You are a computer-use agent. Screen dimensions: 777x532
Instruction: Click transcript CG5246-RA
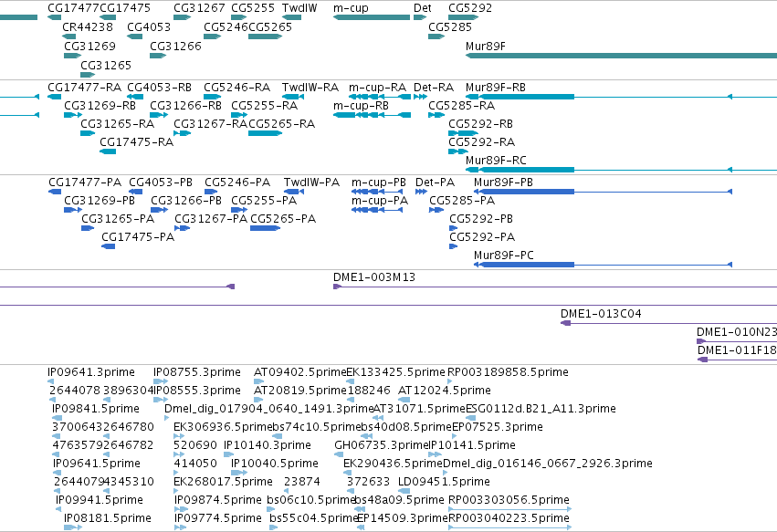[236, 88]
